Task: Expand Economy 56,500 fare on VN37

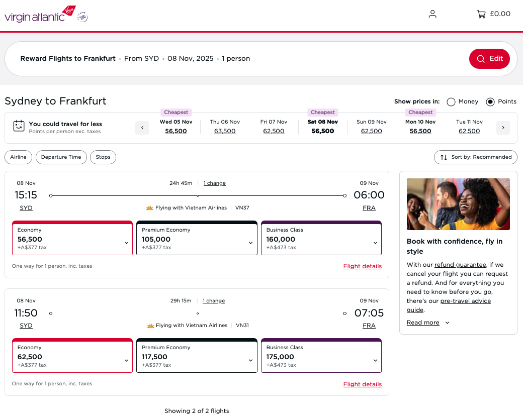Action: (72, 238)
